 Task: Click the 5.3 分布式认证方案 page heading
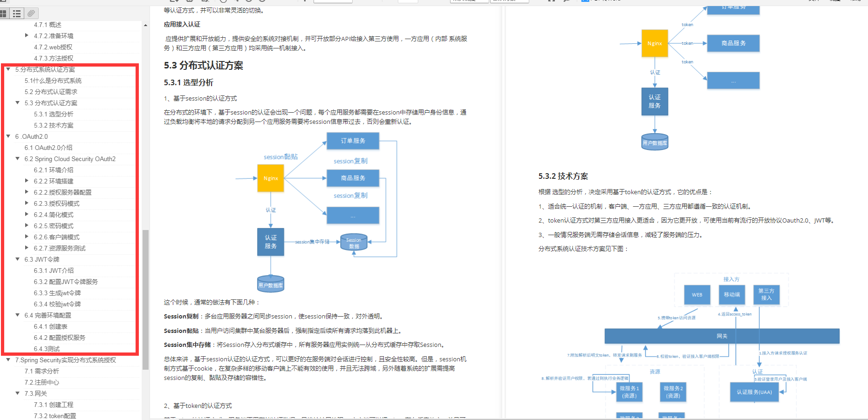204,66
